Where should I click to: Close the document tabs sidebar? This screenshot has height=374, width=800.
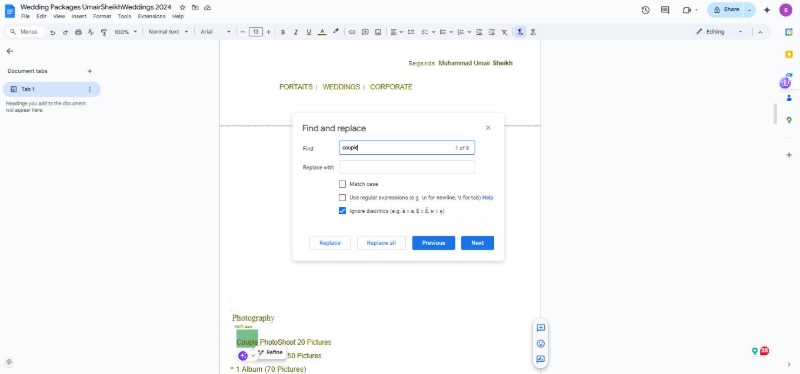pyautogui.click(x=9, y=51)
